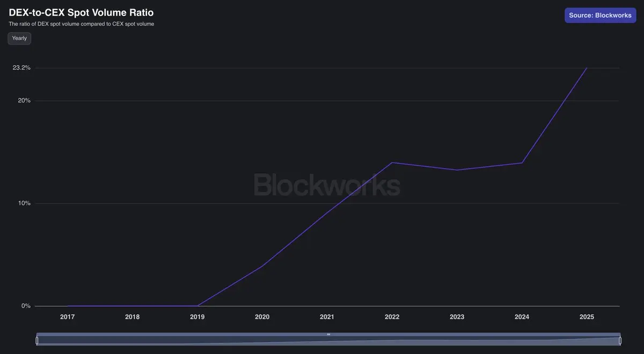Click the Blockworks watermark in chart

pos(327,185)
